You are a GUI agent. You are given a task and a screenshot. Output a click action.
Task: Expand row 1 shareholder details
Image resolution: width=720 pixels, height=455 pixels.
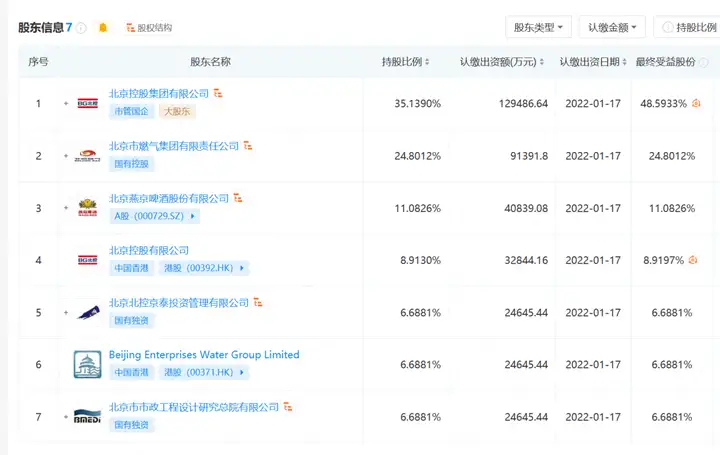(x=66, y=103)
